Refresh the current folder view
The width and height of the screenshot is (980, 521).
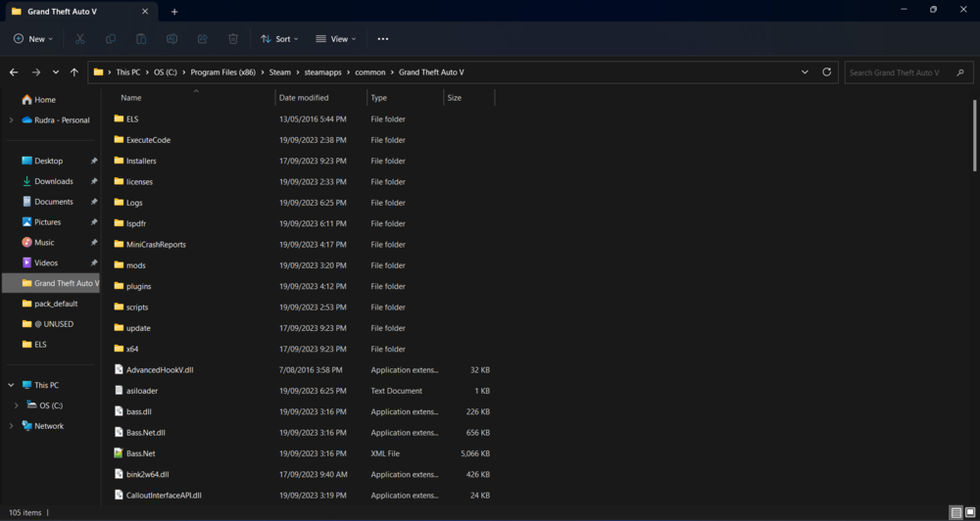click(827, 72)
